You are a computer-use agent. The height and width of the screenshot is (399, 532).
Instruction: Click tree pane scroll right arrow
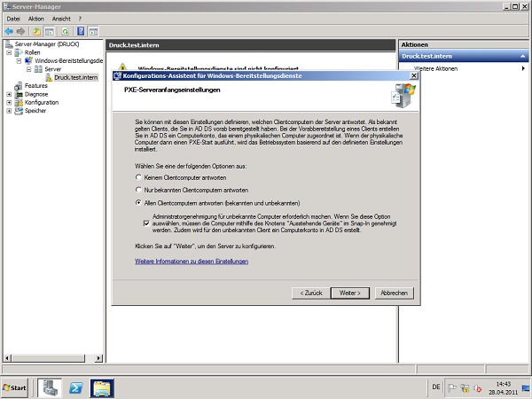click(x=98, y=358)
